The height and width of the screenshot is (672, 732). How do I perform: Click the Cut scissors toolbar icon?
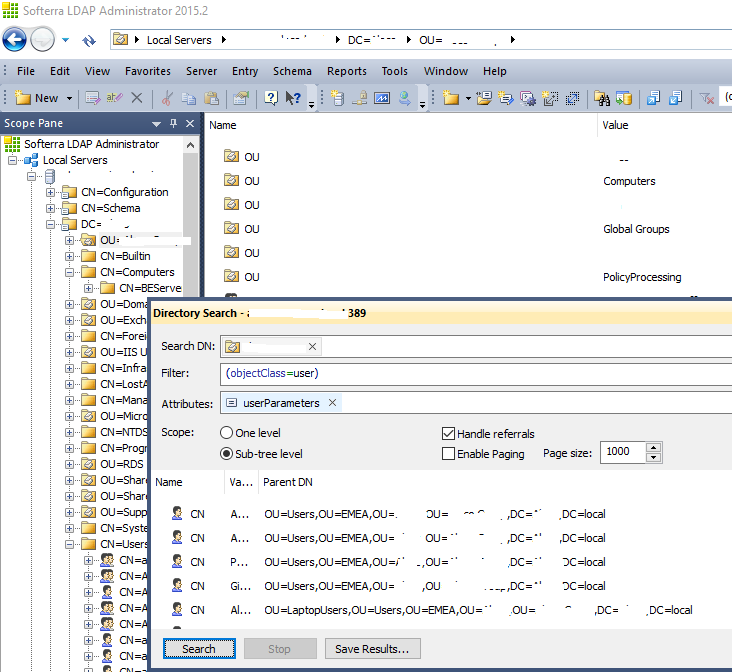(x=167, y=98)
